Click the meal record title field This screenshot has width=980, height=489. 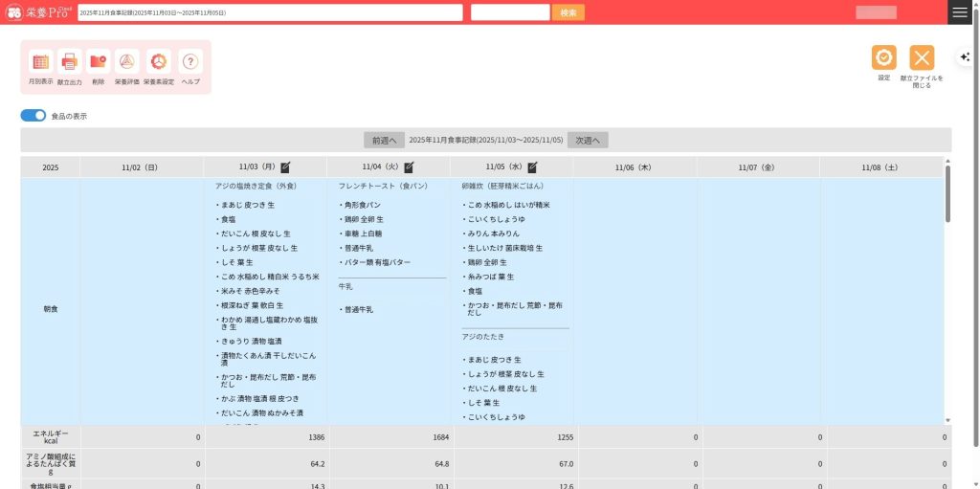[269, 12]
